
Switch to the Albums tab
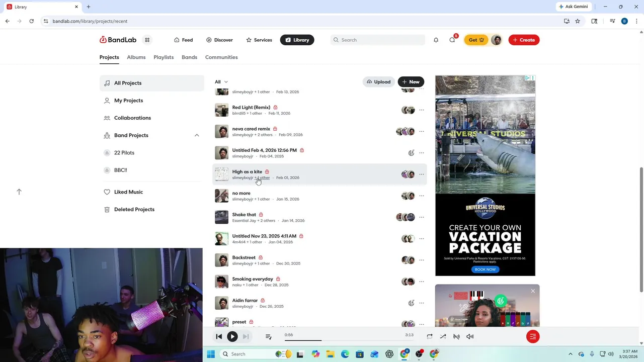pos(136,57)
